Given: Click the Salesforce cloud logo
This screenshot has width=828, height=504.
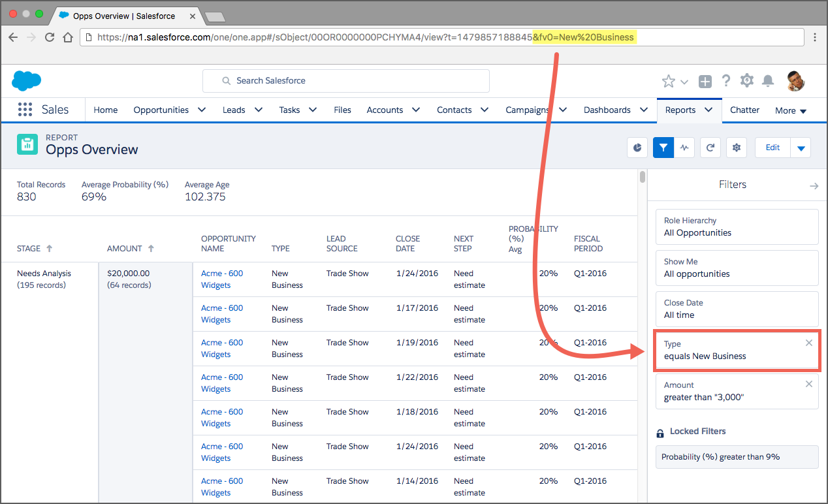Looking at the screenshot, I should point(27,81).
